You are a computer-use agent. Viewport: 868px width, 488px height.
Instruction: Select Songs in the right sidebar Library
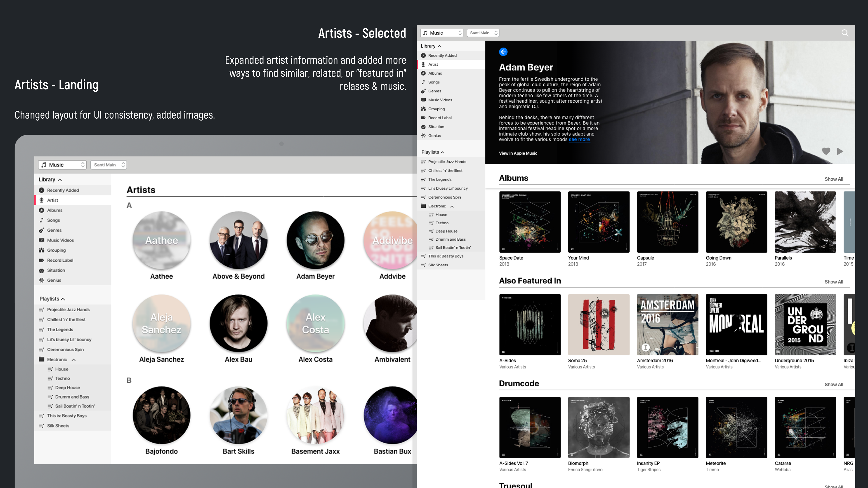[434, 82]
